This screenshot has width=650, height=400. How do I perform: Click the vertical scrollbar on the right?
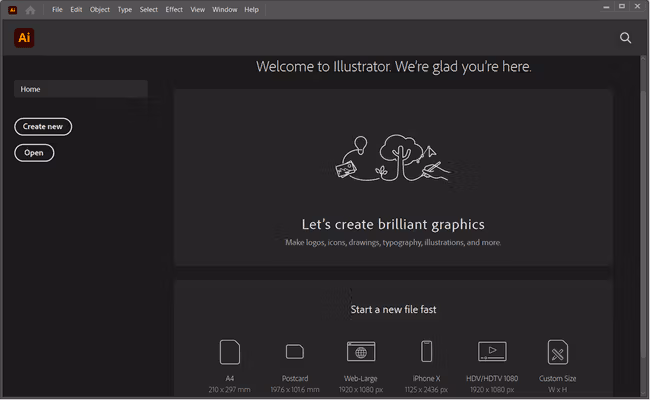tap(643, 226)
